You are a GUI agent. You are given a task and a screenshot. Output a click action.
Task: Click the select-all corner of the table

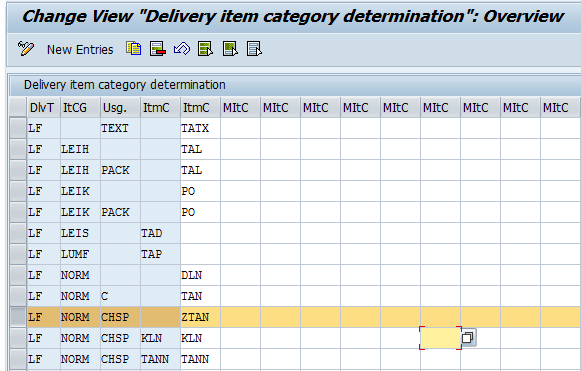[x=18, y=107]
